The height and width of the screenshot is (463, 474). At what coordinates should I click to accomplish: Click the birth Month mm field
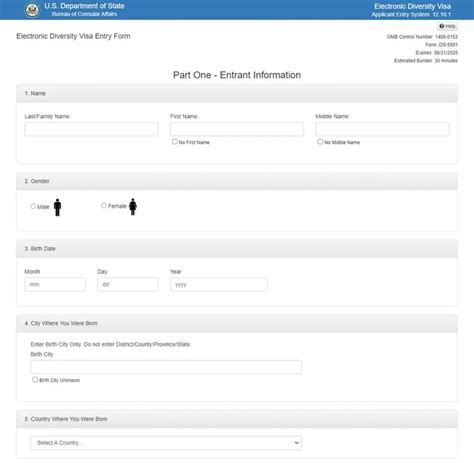tap(55, 284)
